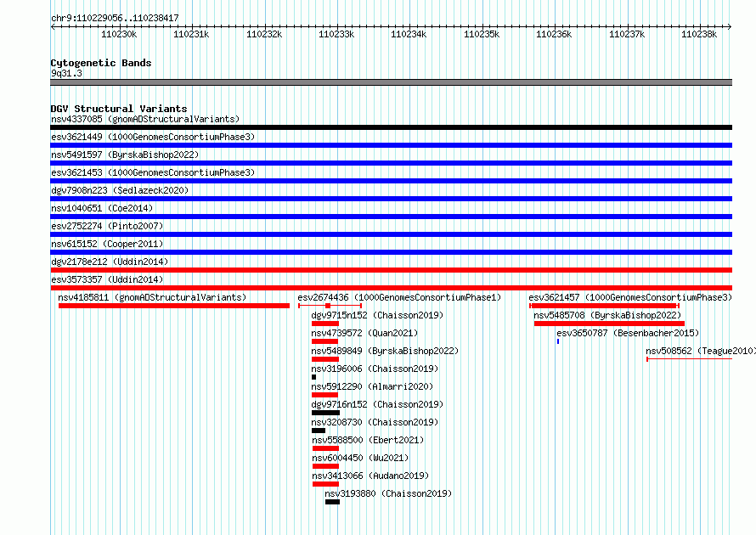Click esv3573357 Uddin2014 label
Image resolution: width=756 pixels, height=535 pixels.
107,279
